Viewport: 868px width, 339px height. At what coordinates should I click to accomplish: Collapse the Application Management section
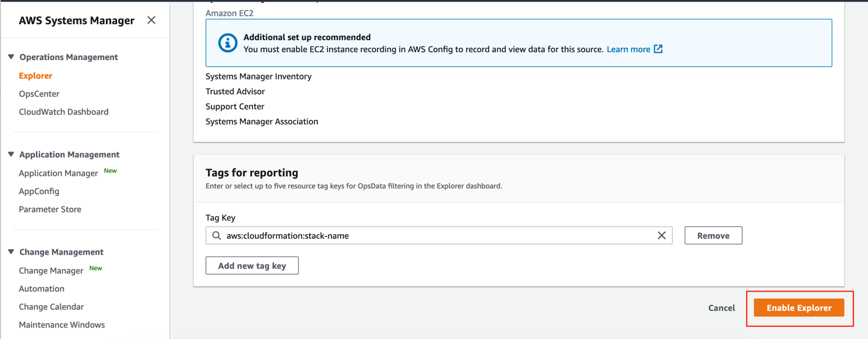tap(11, 155)
